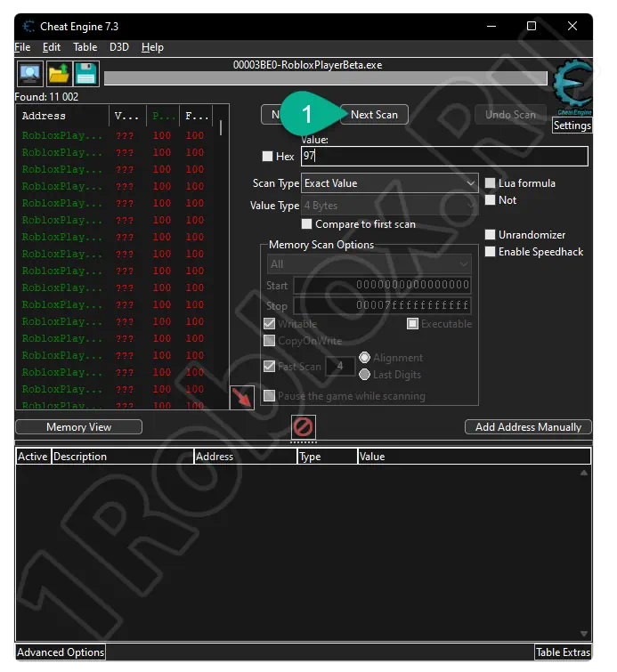The width and height of the screenshot is (617, 672).
Task: Check Pause the game while scanning
Action: tap(269, 395)
